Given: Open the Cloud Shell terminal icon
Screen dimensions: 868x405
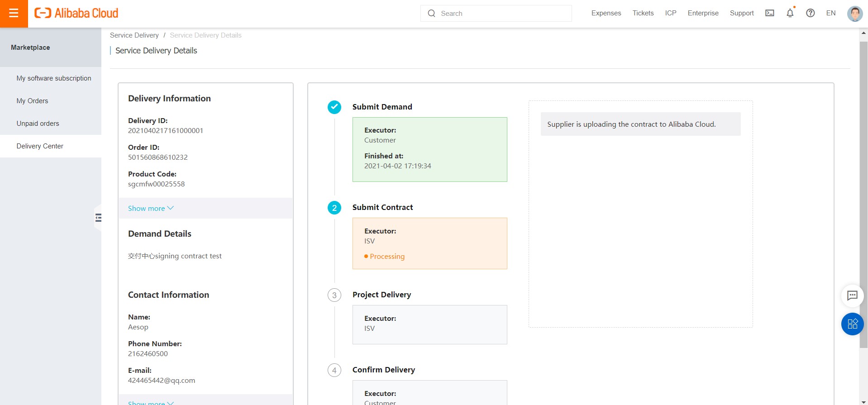Looking at the screenshot, I should 769,13.
